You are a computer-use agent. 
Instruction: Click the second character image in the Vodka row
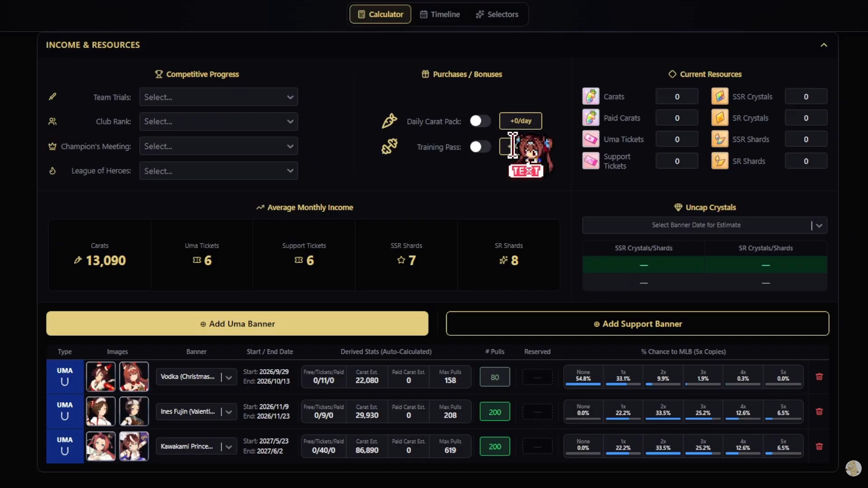point(134,376)
